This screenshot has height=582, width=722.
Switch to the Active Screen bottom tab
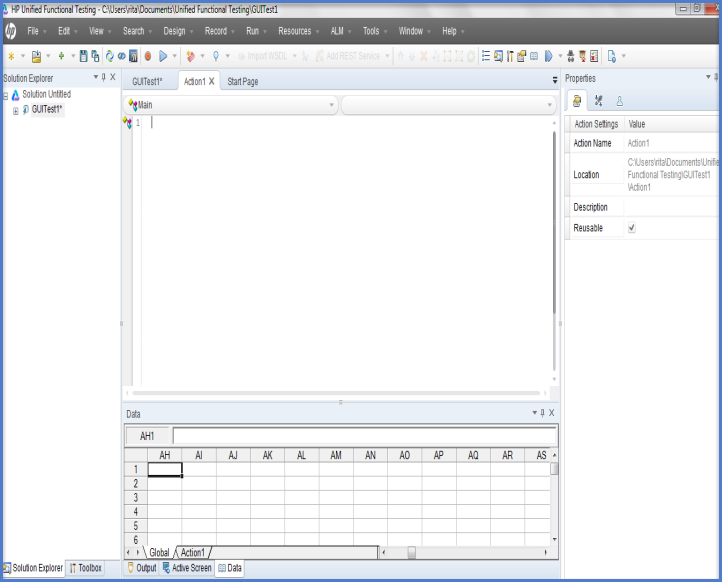[187, 568]
